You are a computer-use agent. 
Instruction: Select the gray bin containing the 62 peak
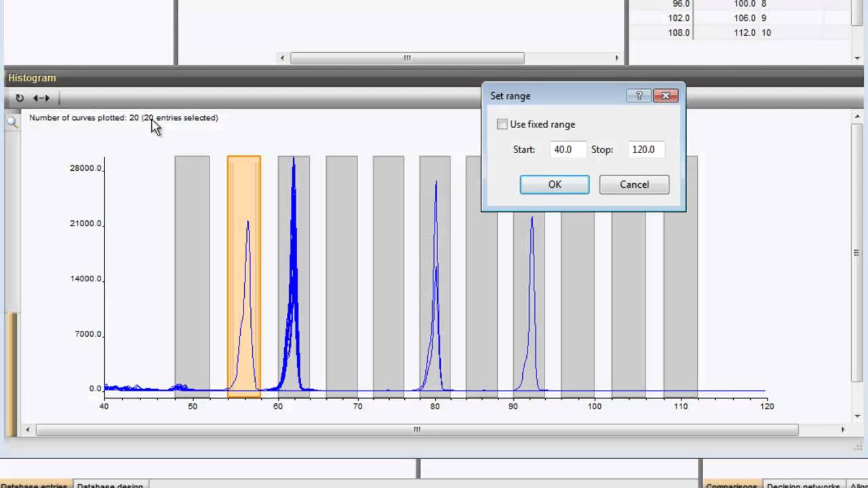[x=294, y=277]
